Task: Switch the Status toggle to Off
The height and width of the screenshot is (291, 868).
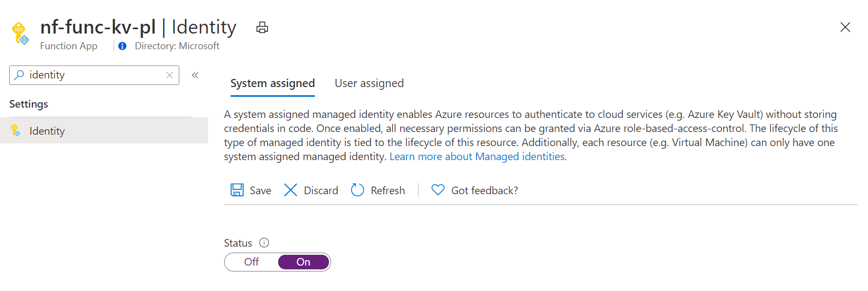Action: point(252,262)
